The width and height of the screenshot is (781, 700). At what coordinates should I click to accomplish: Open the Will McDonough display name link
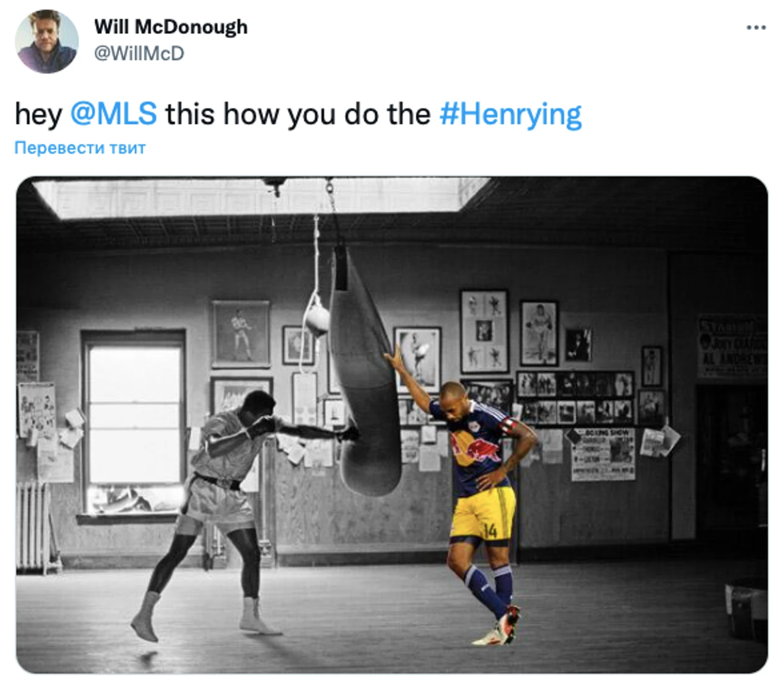pos(171,27)
